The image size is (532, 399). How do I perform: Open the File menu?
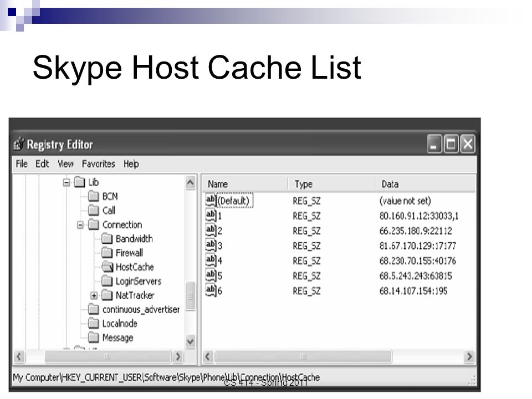[22, 164]
